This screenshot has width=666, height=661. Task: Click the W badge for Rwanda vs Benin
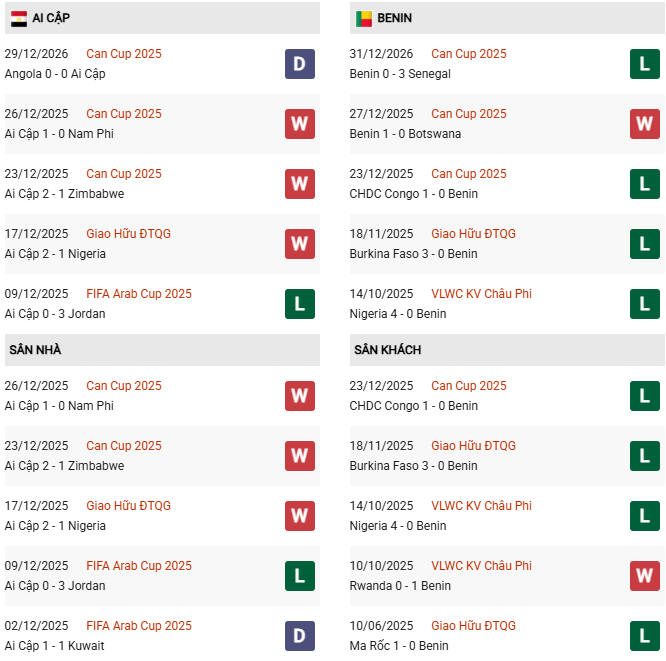coord(644,576)
